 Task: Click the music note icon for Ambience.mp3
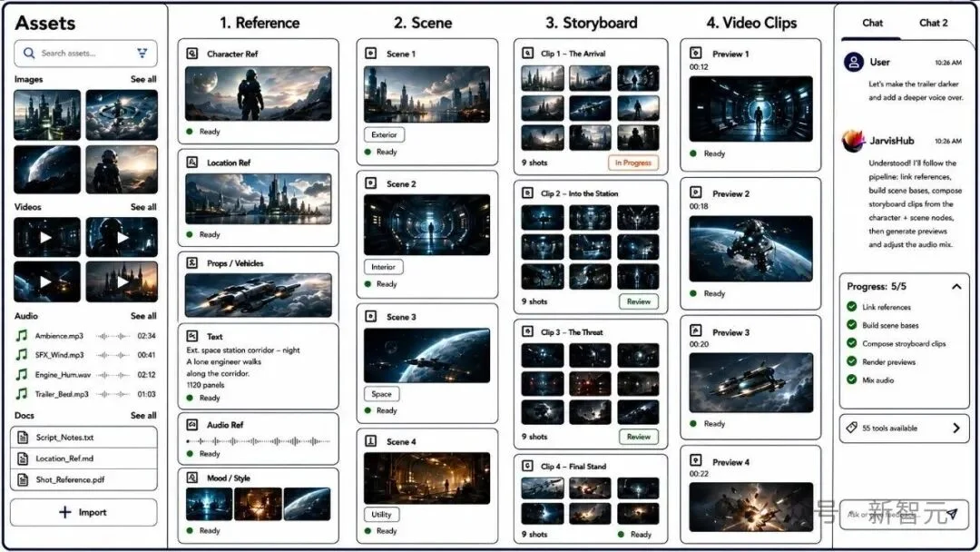pos(21,336)
